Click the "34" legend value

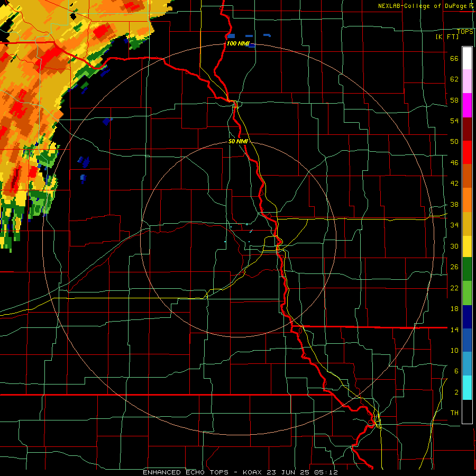[454, 225]
